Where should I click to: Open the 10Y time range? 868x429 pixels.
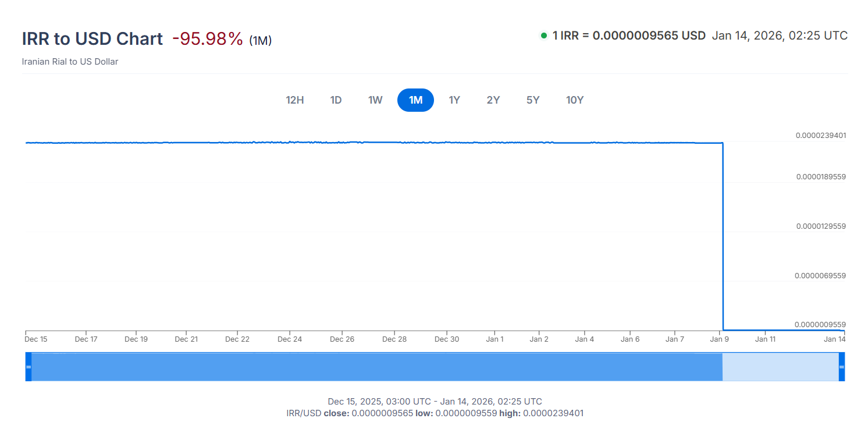pos(575,100)
